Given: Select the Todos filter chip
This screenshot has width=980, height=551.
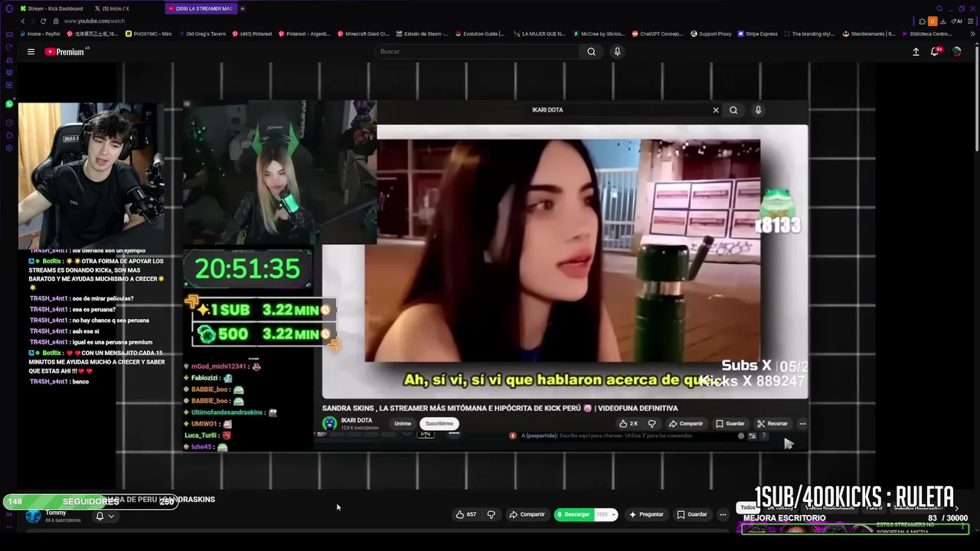Looking at the screenshot, I should click(x=748, y=507).
